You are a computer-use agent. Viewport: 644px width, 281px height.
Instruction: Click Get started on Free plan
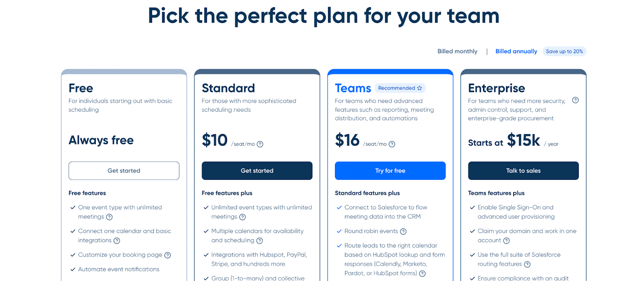(124, 171)
